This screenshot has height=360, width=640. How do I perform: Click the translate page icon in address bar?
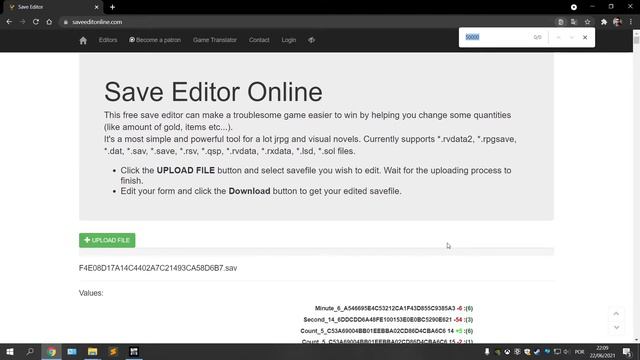point(573,22)
